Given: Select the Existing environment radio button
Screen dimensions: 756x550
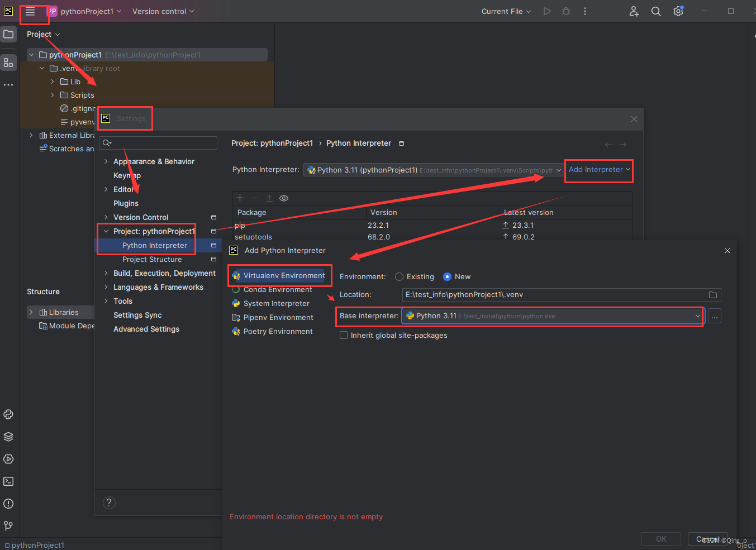Looking at the screenshot, I should pos(399,277).
